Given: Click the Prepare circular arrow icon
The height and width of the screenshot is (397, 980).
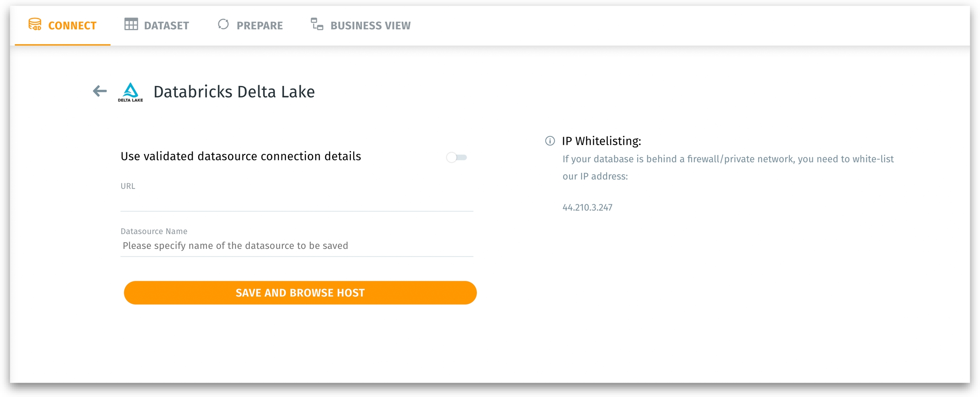Looking at the screenshot, I should point(223,24).
